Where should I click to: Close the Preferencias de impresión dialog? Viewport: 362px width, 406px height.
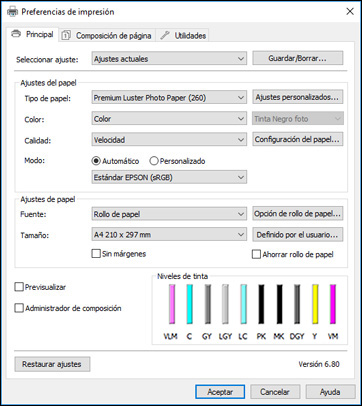350,12
